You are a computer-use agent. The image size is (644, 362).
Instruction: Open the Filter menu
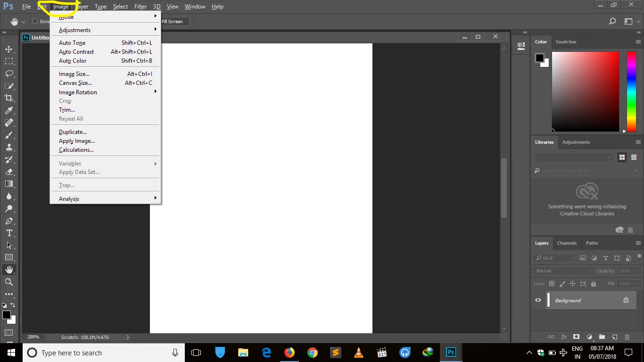pyautogui.click(x=140, y=7)
